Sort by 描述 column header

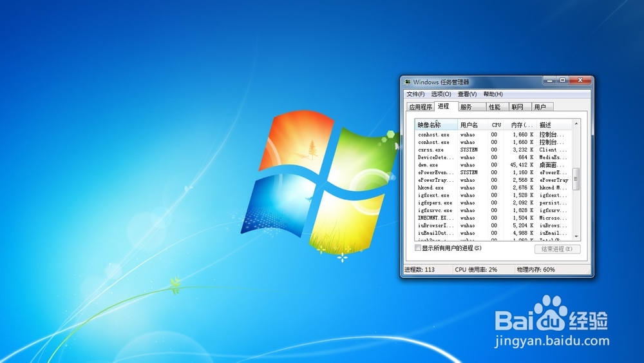click(554, 124)
